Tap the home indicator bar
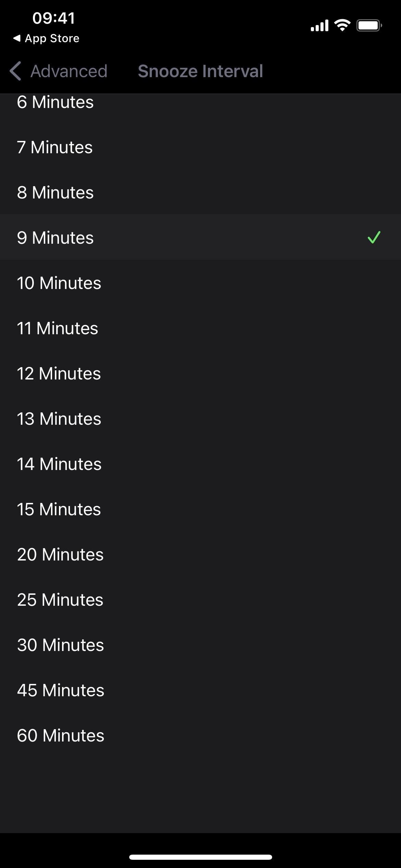This screenshot has width=401, height=868. 200,857
